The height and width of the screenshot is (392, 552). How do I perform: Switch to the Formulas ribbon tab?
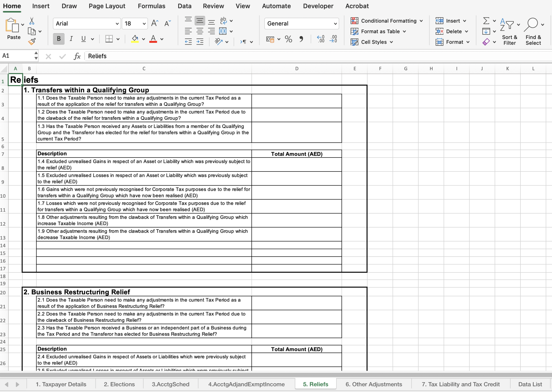(151, 6)
